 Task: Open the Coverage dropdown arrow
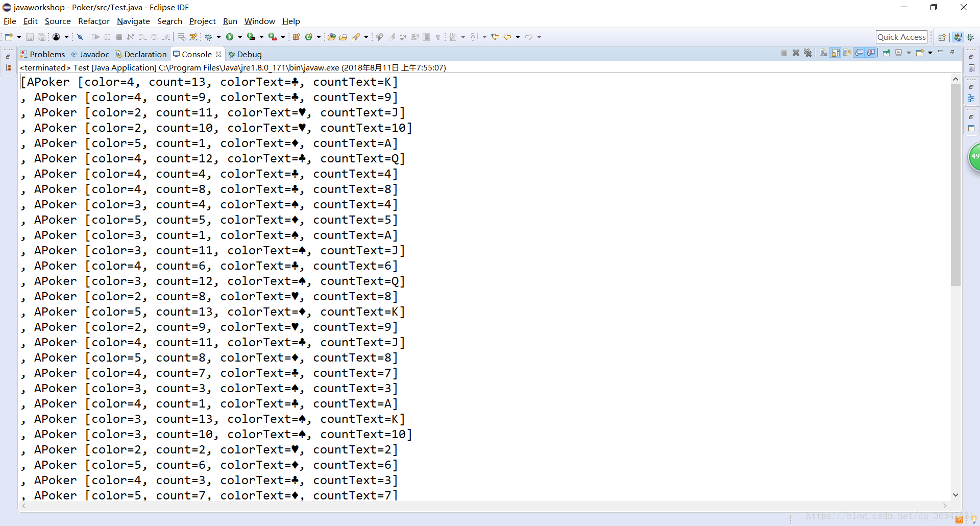tap(261, 37)
